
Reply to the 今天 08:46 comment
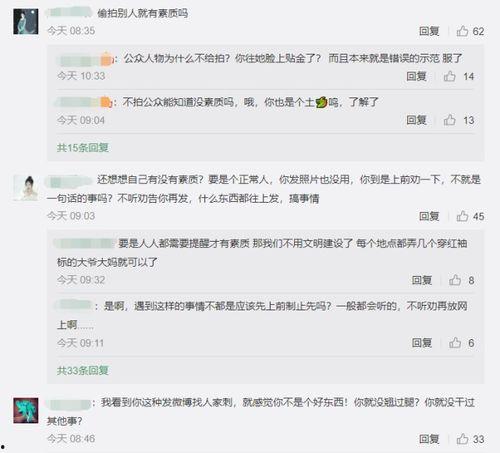[x=429, y=439]
